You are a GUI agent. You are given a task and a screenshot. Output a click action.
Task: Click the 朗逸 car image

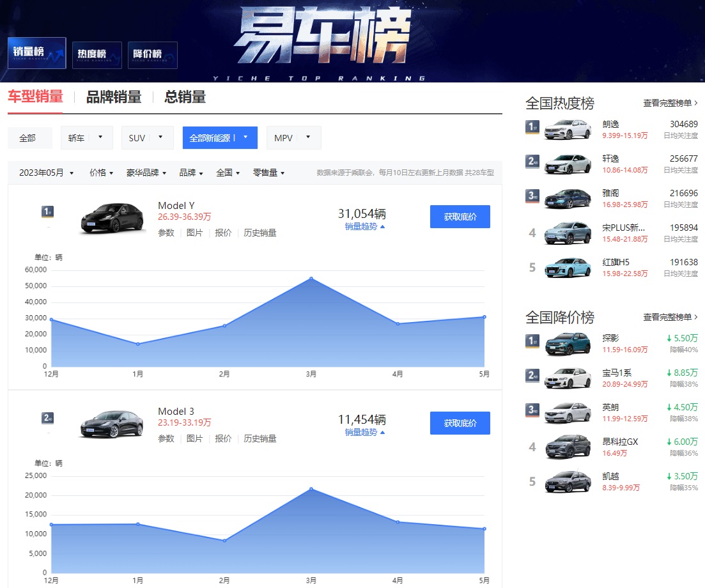coord(568,130)
